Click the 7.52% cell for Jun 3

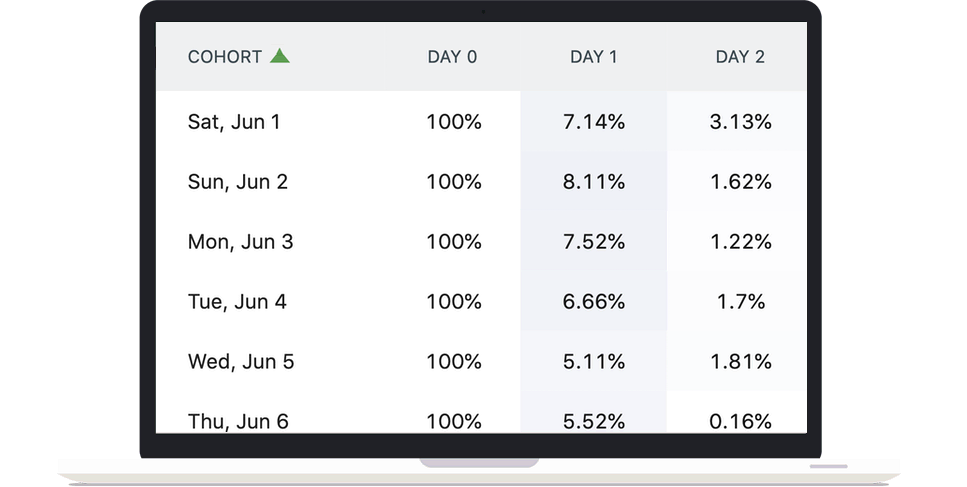point(594,242)
